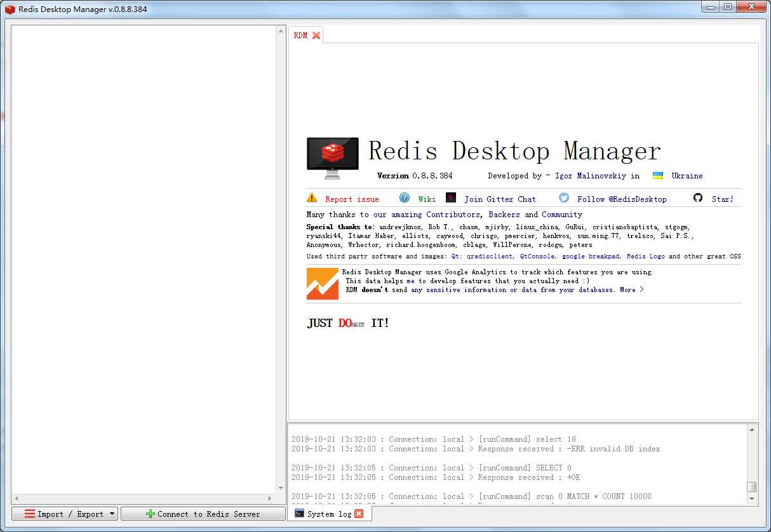Open the Redis Logo link
771x532 pixels.
646,256
